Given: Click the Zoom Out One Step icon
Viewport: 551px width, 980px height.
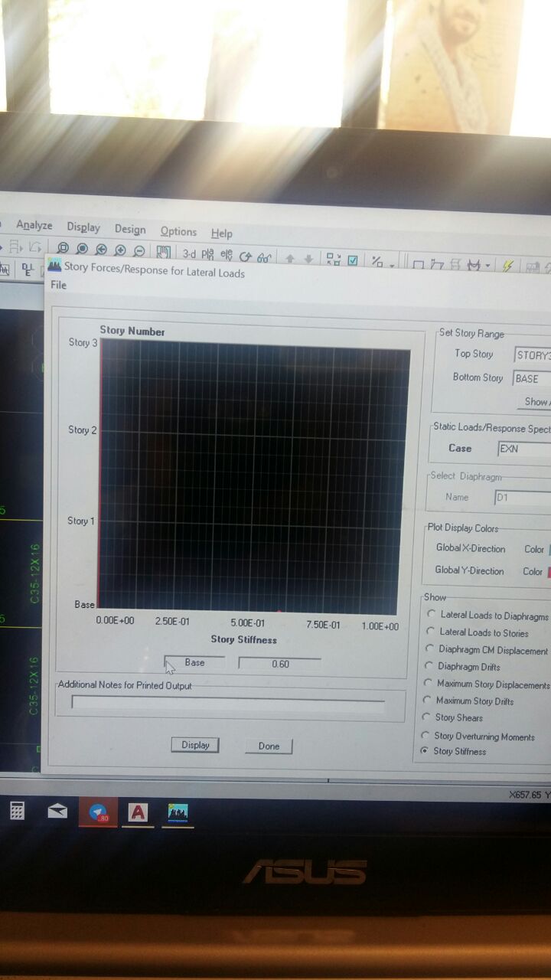Looking at the screenshot, I should 139,250.
